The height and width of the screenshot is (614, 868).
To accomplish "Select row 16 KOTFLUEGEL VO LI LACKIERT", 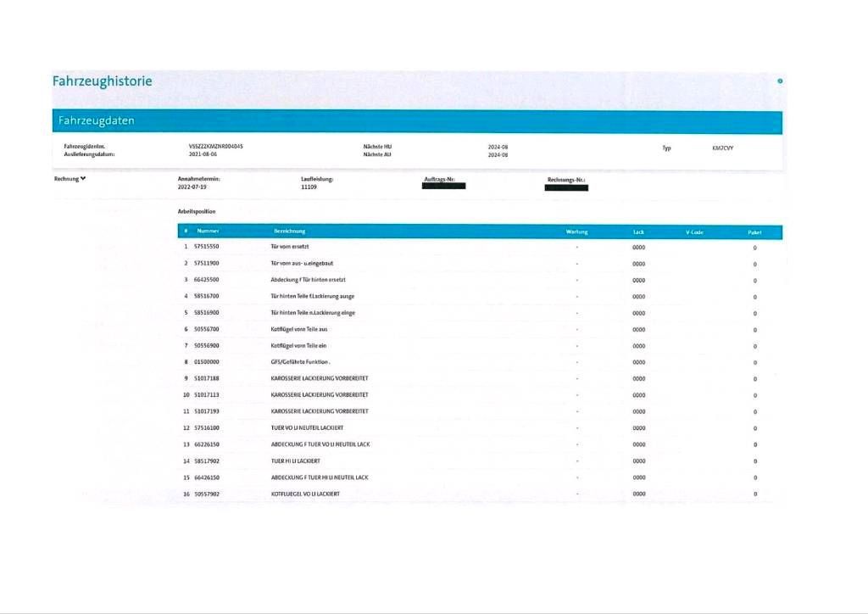I will coord(480,494).
